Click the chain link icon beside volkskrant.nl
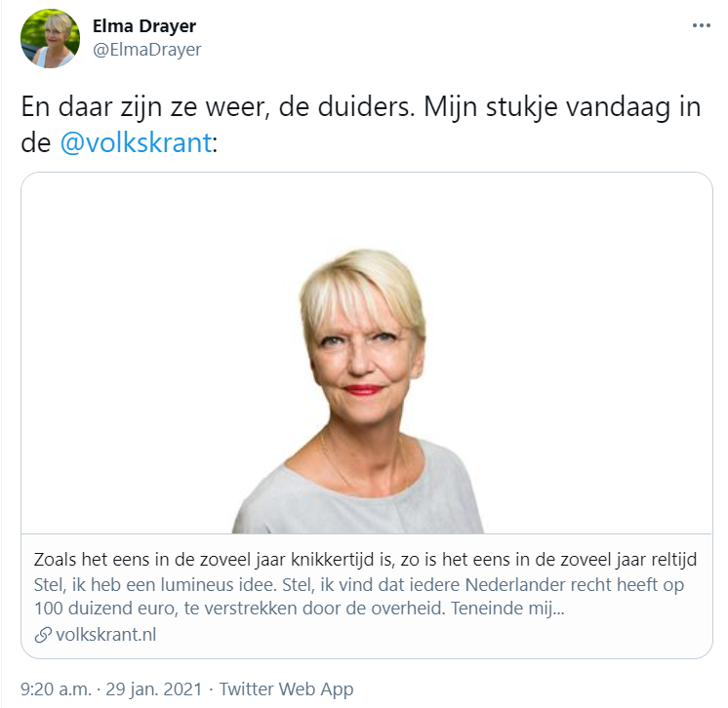Screen dimensions: 728x708 pyautogui.click(x=43, y=635)
